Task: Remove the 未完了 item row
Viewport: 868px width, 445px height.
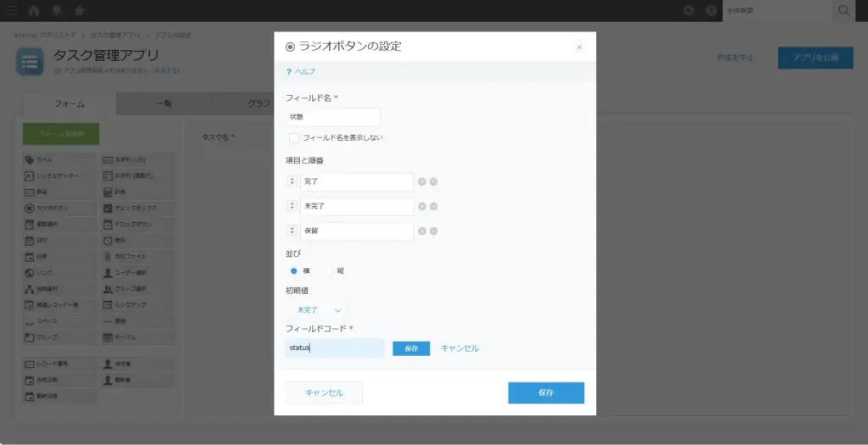Action: (x=433, y=206)
